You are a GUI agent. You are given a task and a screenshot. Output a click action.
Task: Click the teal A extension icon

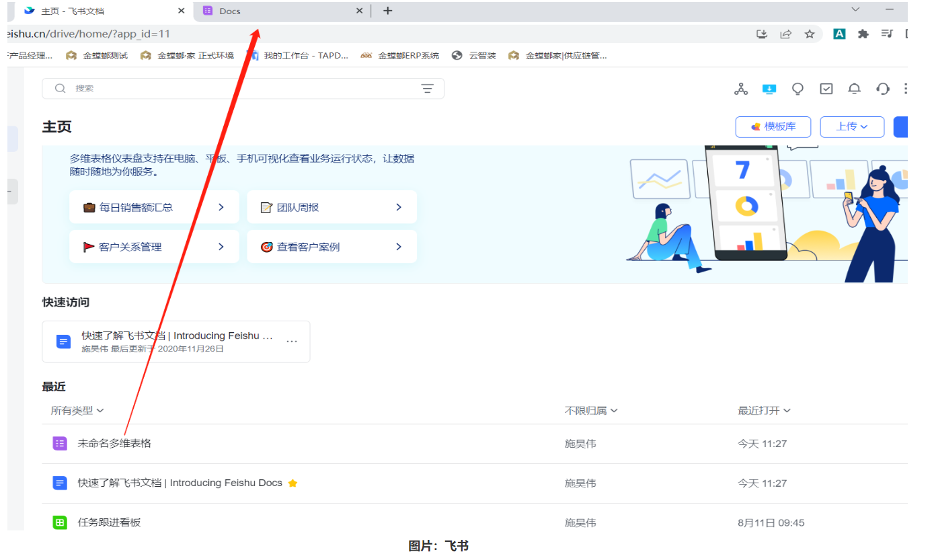click(839, 34)
